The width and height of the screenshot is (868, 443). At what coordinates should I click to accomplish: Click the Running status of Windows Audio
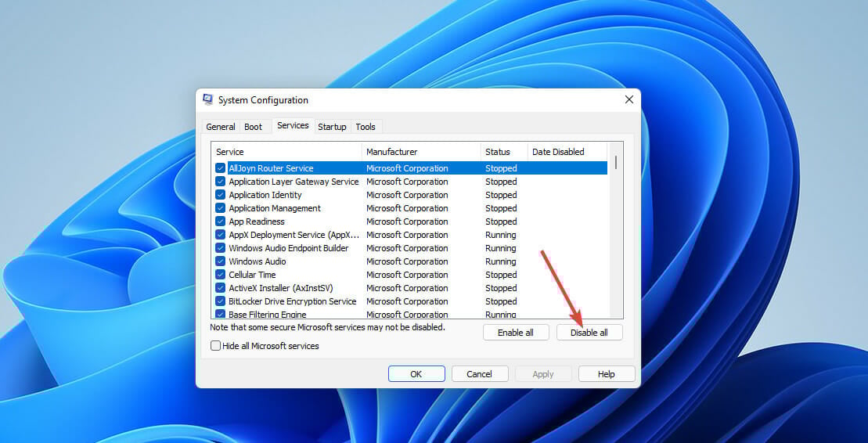click(x=500, y=261)
